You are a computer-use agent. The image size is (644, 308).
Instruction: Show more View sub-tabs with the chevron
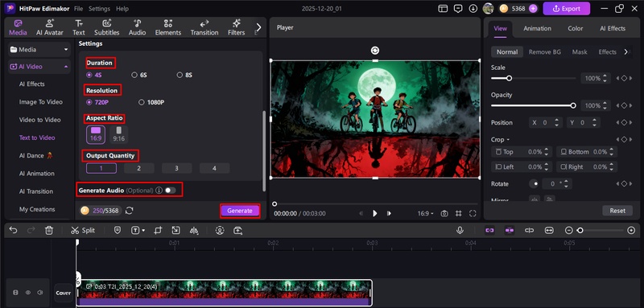[626, 52]
